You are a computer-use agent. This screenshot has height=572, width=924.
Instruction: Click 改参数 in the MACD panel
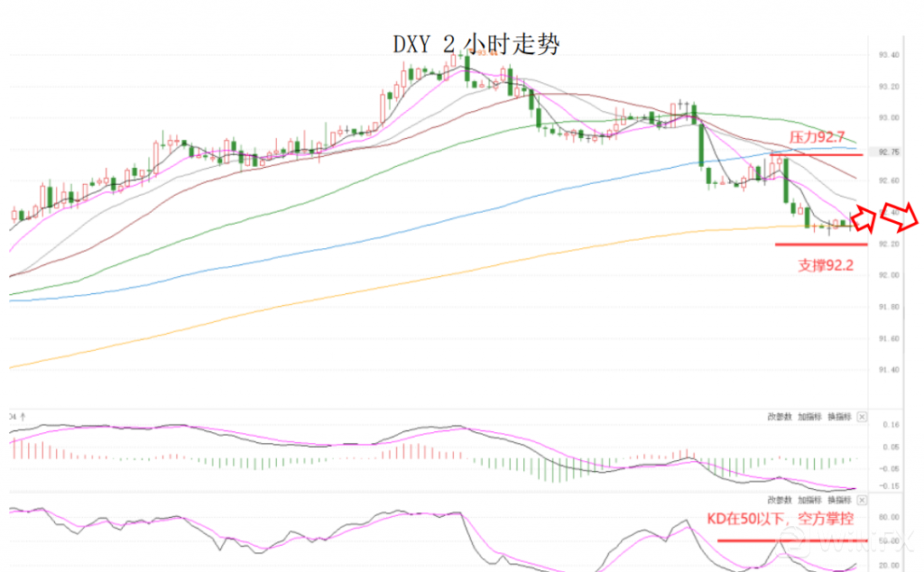(780, 417)
